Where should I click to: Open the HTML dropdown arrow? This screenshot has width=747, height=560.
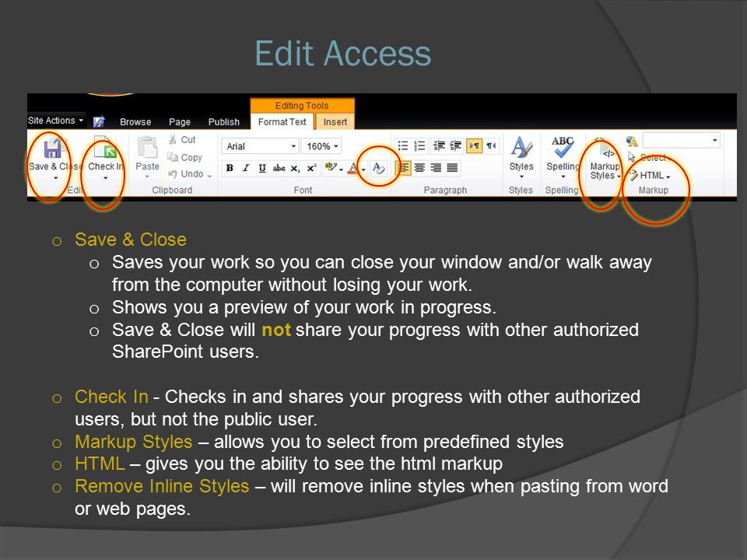pyautogui.click(x=668, y=177)
